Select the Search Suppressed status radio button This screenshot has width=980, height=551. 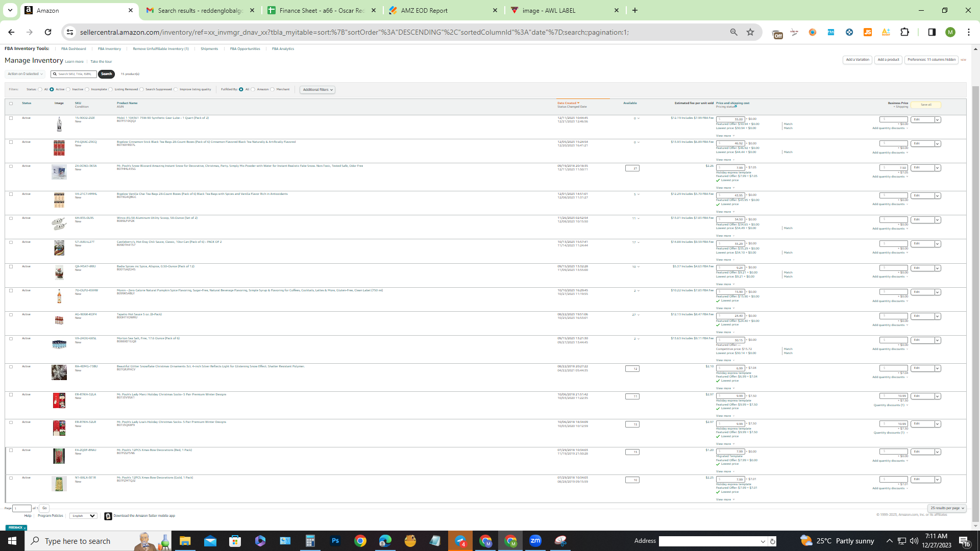point(142,89)
